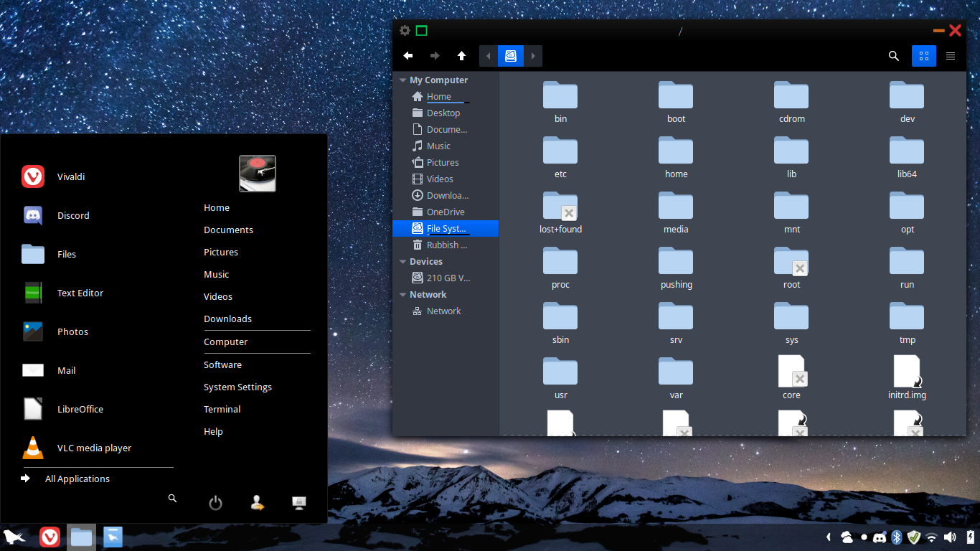Select the pushing folder

pyautogui.click(x=676, y=268)
